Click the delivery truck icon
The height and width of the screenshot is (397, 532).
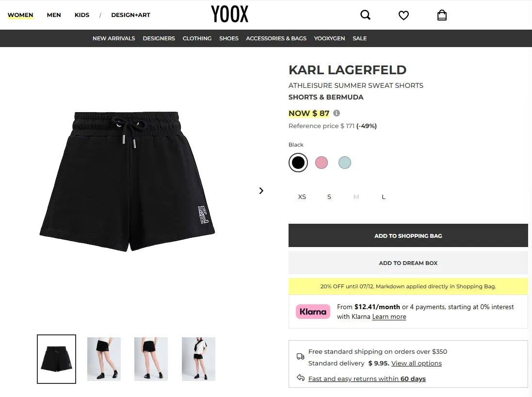(x=300, y=357)
